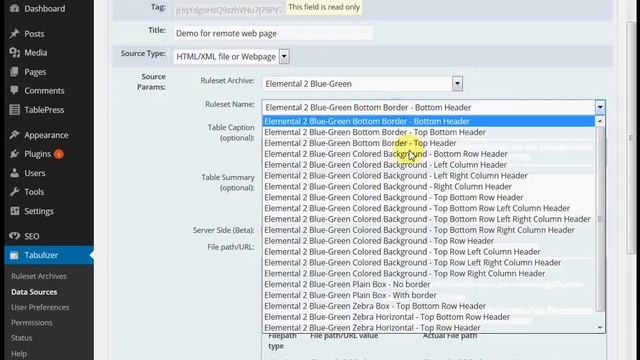Select Zebra Box - Top Bottom Row Header
The width and height of the screenshot is (640, 360).
pos(429,306)
